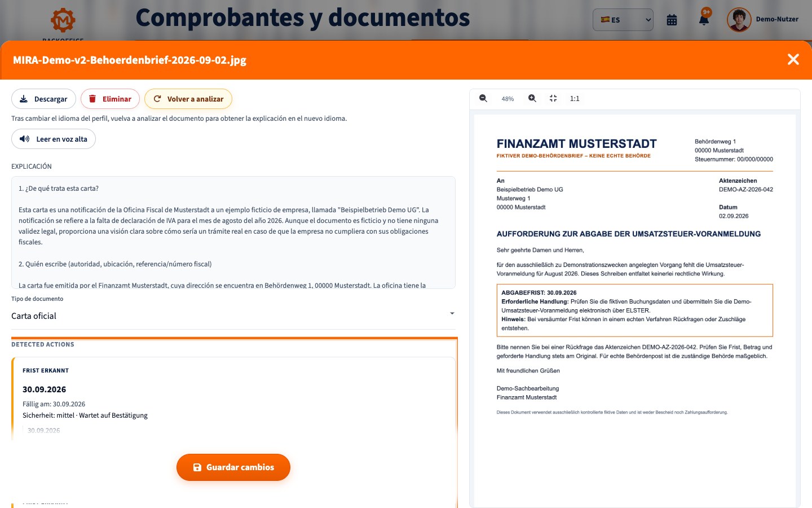Click the DETECTED ACTIONS section header
This screenshot has width=812, height=508.
tap(43, 344)
